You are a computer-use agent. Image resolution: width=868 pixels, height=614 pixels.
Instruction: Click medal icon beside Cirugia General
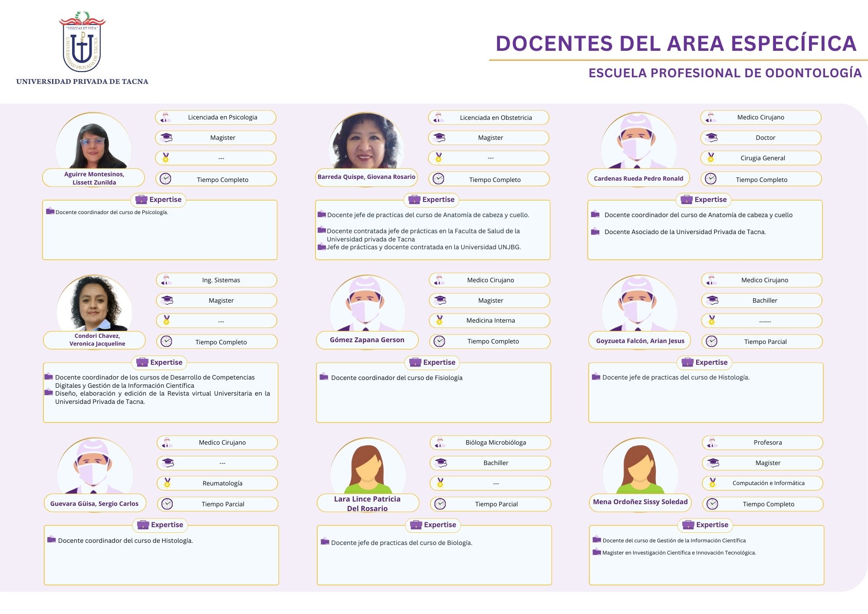point(710,158)
